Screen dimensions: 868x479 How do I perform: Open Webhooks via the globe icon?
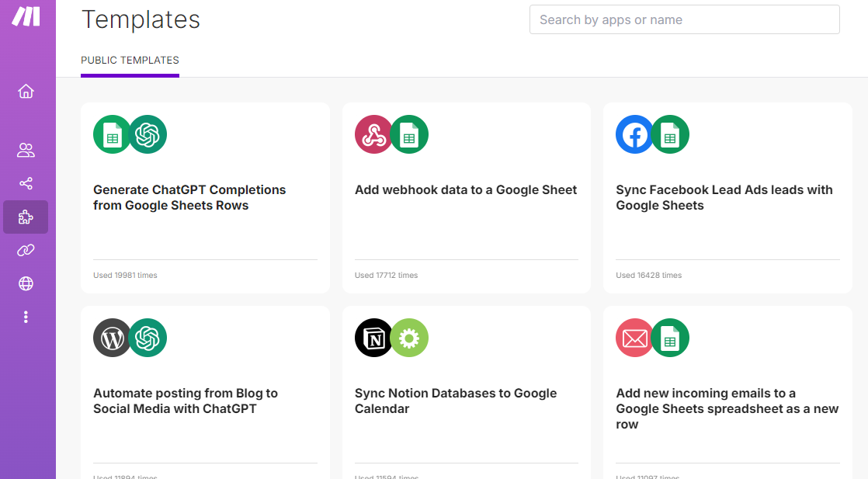(x=26, y=283)
